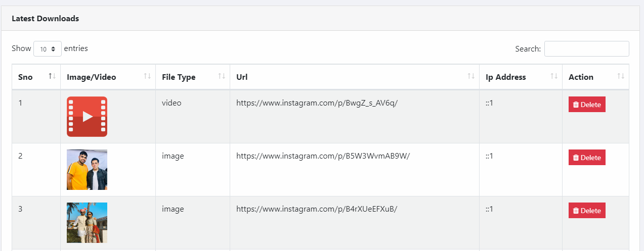Delete the third row image entry
The height and width of the screenshot is (251, 644).
(x=587, y=211)
